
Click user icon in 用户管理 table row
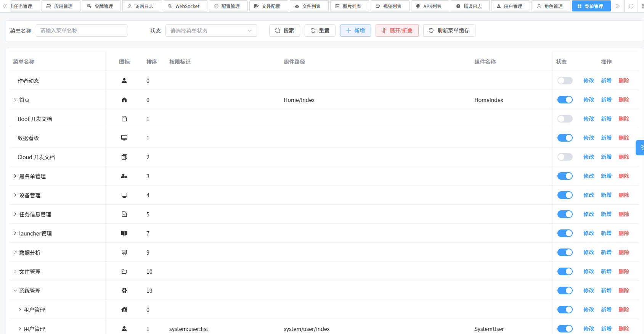124,329
